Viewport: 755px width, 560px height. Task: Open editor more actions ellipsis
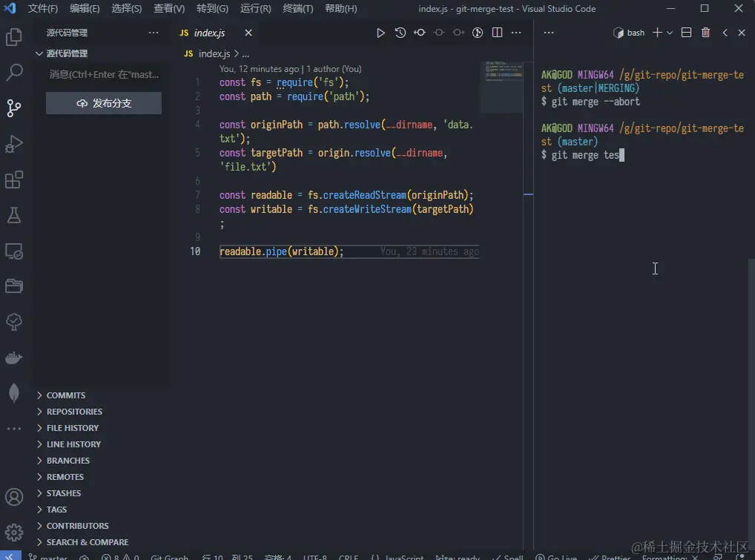(x=516, y=33)
